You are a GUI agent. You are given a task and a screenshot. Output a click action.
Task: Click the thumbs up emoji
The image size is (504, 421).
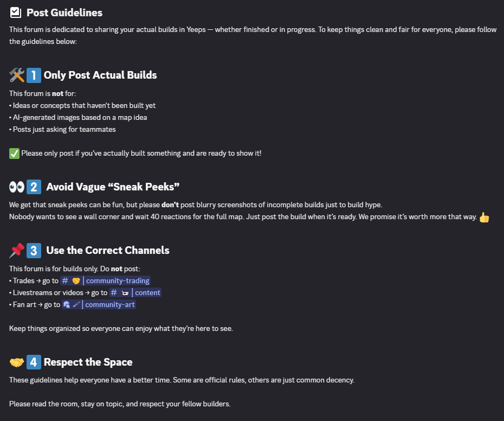click(x=484, y=218)
